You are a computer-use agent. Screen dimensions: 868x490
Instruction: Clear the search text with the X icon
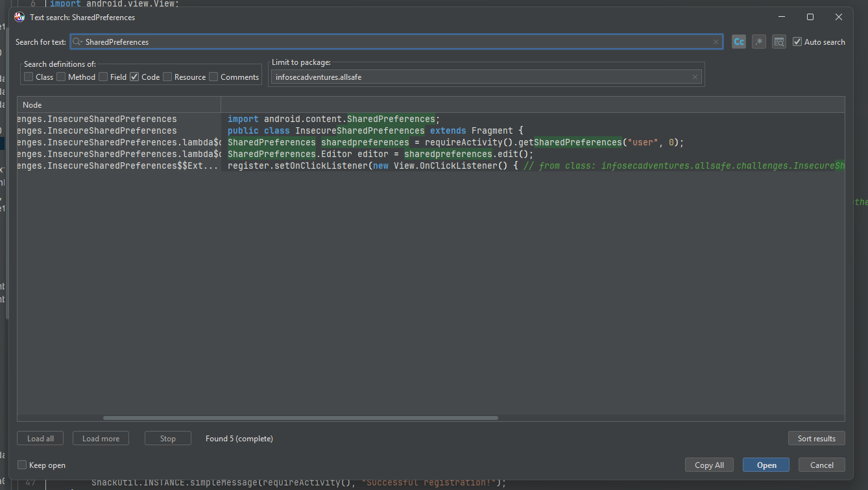pos(716,42)
